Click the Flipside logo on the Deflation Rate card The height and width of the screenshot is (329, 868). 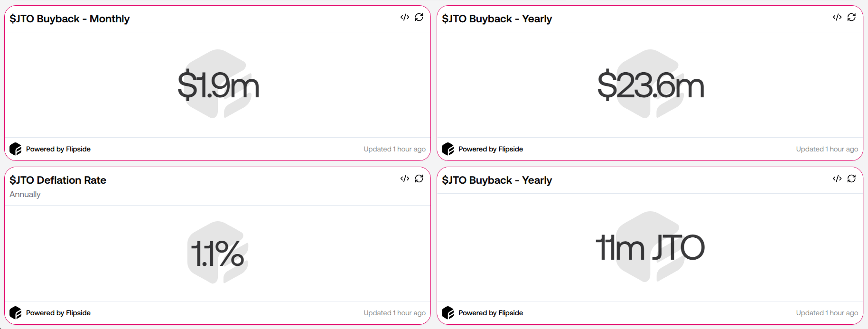tap(16, 312)
